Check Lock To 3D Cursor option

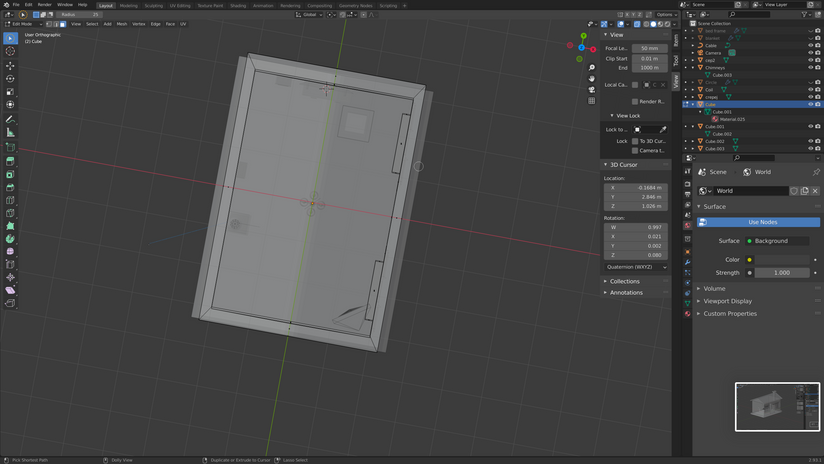pyautogui.click(x=635, y=141)
